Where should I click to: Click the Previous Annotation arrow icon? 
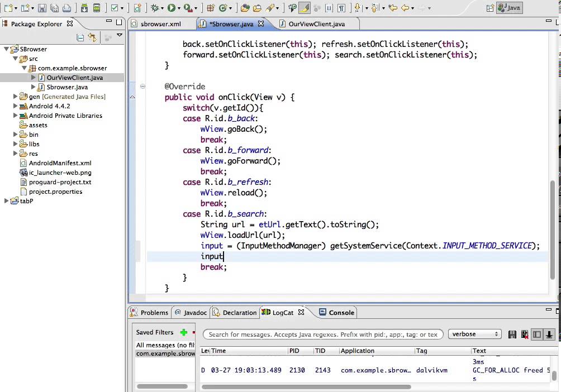coord(374,8)
